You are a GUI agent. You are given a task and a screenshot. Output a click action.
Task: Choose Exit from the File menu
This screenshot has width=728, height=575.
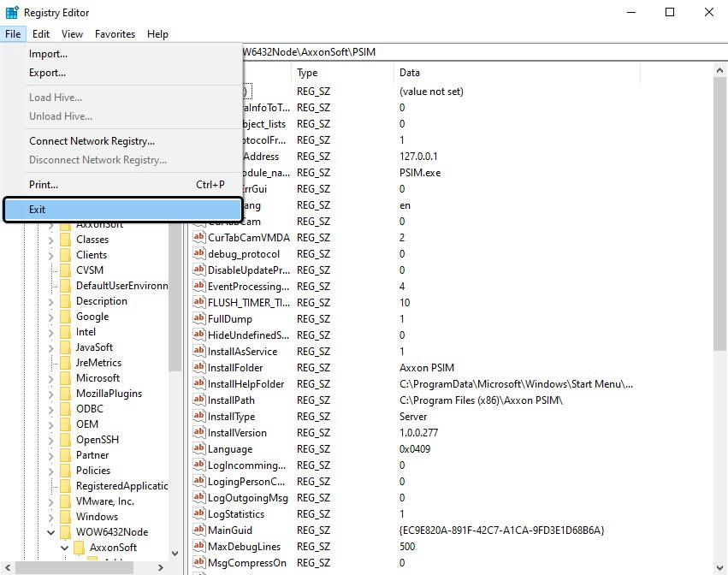point(122,210)
